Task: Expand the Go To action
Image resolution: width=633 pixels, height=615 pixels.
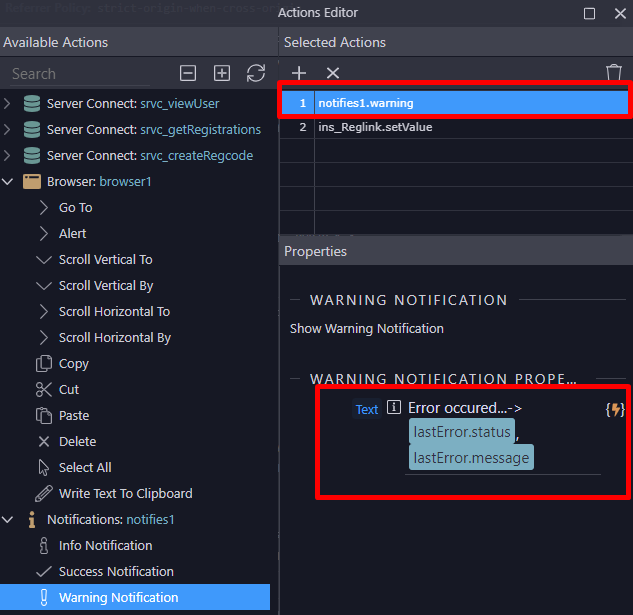Action: 44,208
